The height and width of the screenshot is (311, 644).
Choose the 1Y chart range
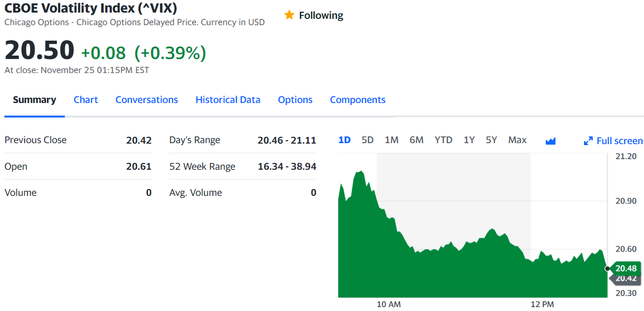tap(469, 140)
